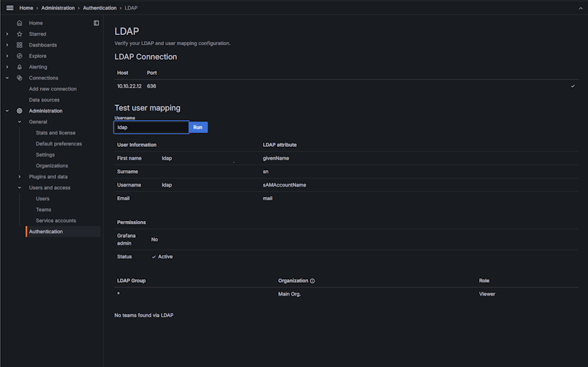This screenshot has height=367, width=588.
Task: Click the Home house icon in sidebar
Action: click(20, 23)
